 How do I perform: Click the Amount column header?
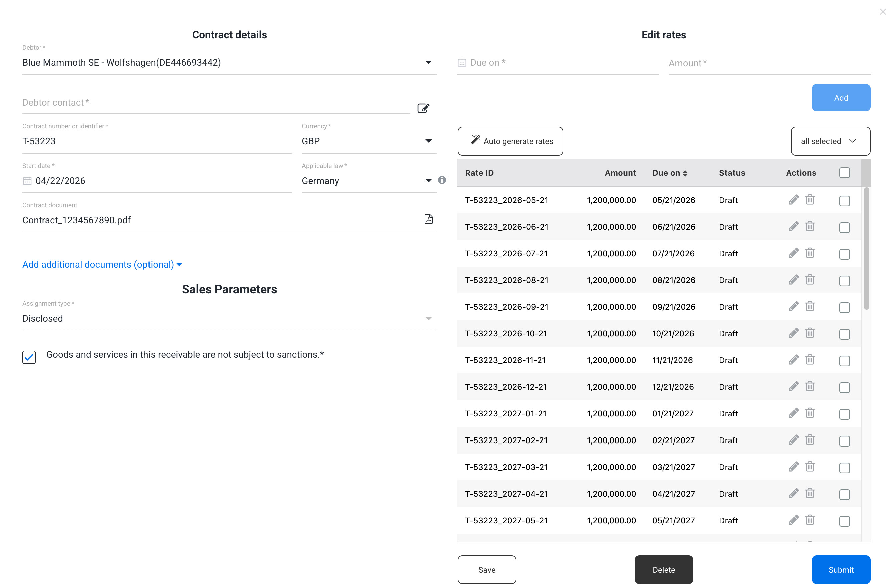tap(620, 173)
